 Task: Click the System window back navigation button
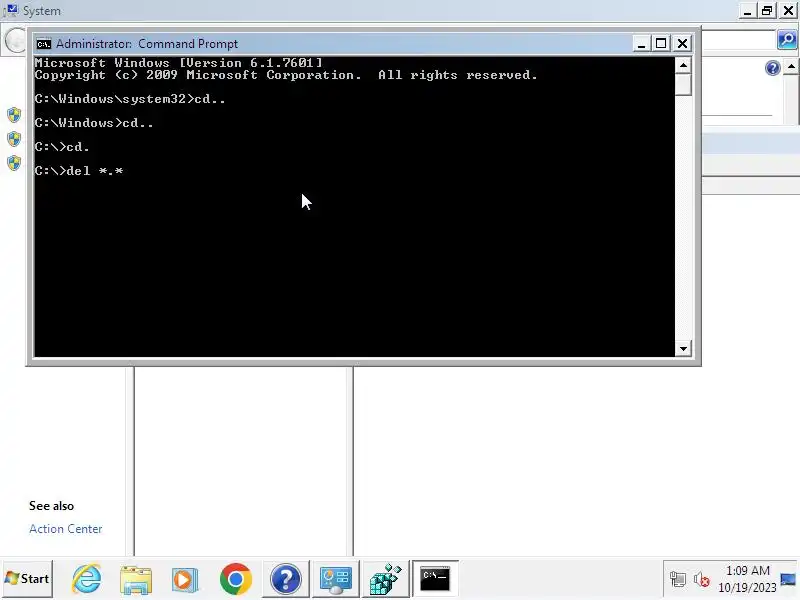[x=16, y=40]
